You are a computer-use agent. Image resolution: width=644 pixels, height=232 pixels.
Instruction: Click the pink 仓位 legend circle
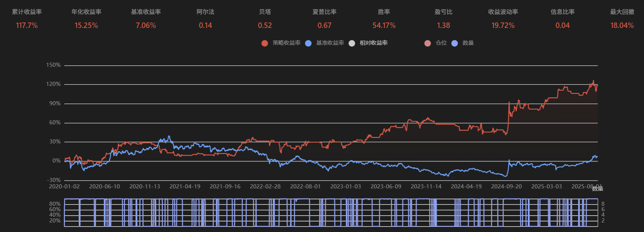(x=428, y=43)
